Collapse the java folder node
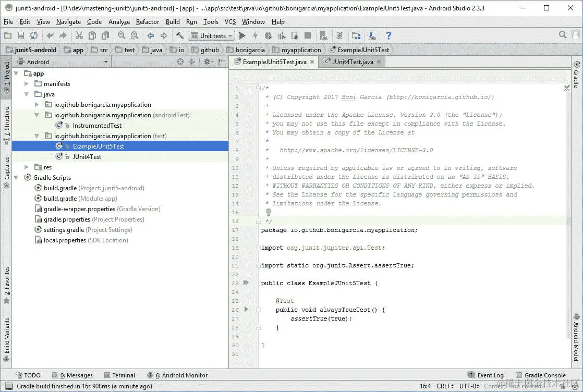The image size is (583, 392). click(27, 94)
